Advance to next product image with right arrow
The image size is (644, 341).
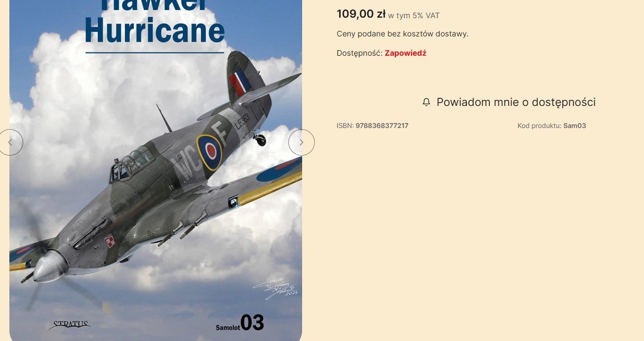(x=302, y=142)
